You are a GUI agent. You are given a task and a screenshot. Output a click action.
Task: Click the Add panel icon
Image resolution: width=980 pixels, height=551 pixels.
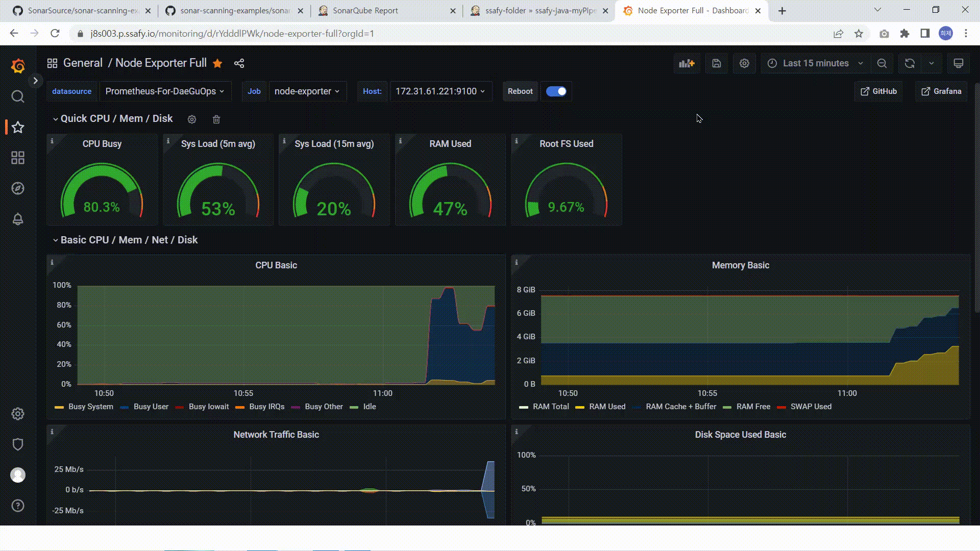coord(687,63)
